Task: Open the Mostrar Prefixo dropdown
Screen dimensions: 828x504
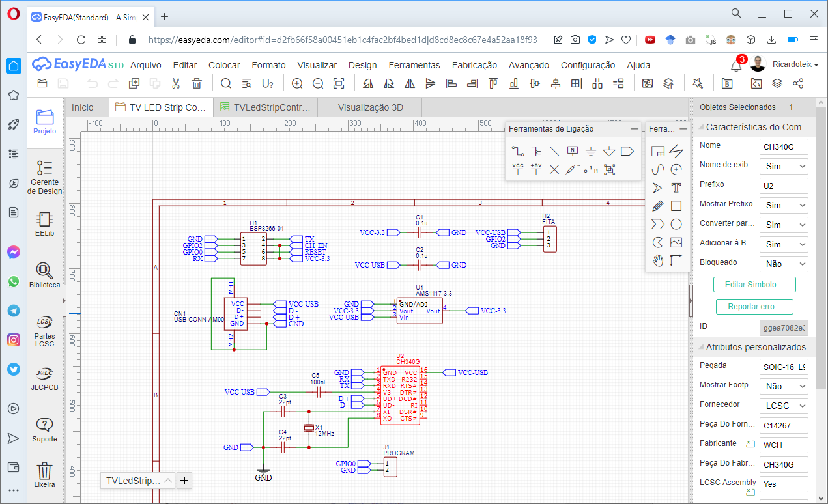Action: click(784, 205)
